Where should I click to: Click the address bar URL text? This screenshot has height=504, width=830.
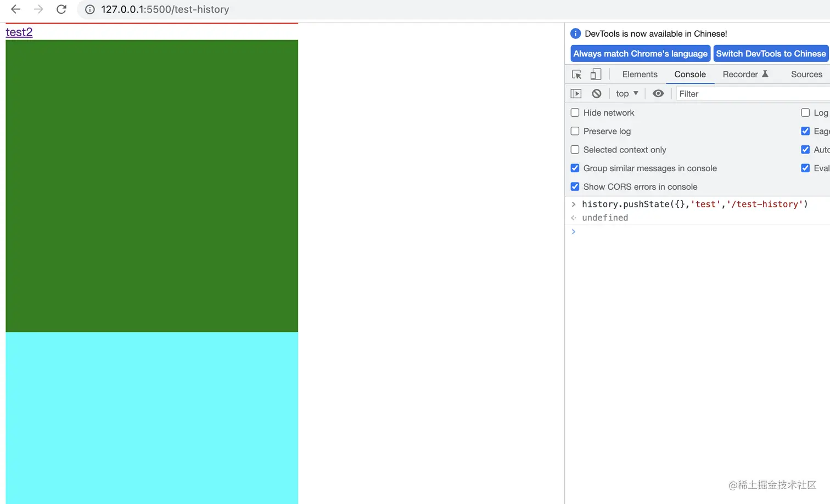tap(165, 9)
